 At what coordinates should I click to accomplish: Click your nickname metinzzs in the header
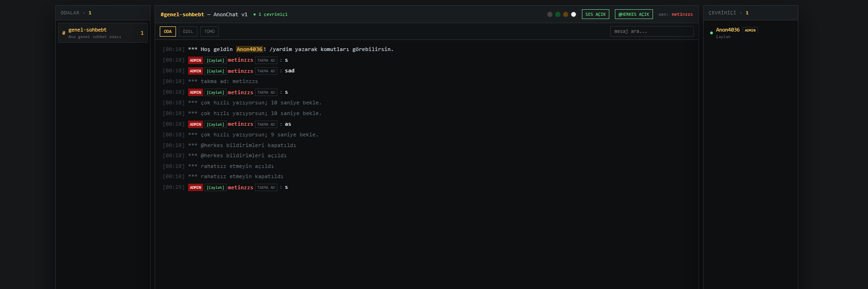[682, 14]
